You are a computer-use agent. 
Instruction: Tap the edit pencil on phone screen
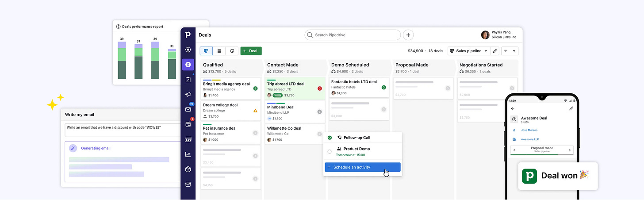click(571, 108)
